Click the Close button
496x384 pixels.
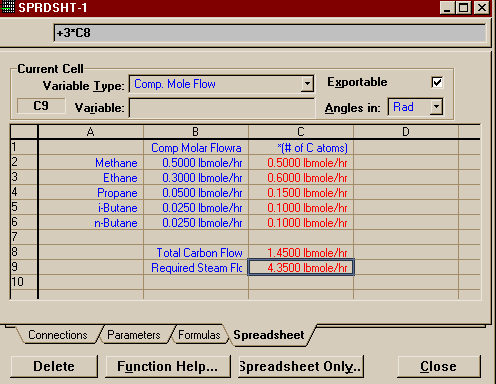tap(439, 366)
